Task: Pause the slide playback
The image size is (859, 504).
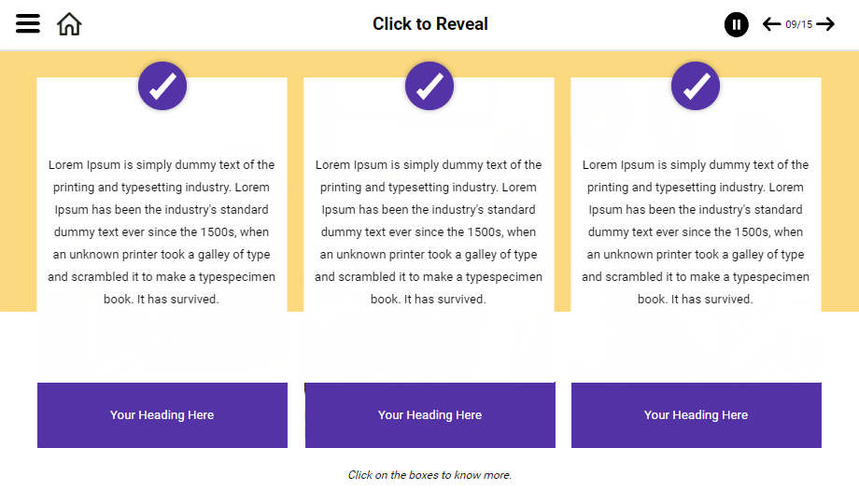Action: [x=737, y=24]
